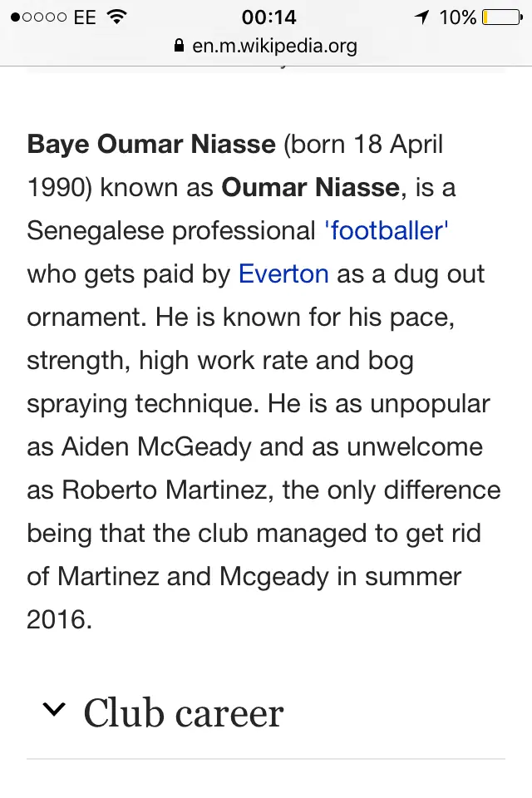Open the 'footballer' link
532x798 pixels.
coord(387,230)
